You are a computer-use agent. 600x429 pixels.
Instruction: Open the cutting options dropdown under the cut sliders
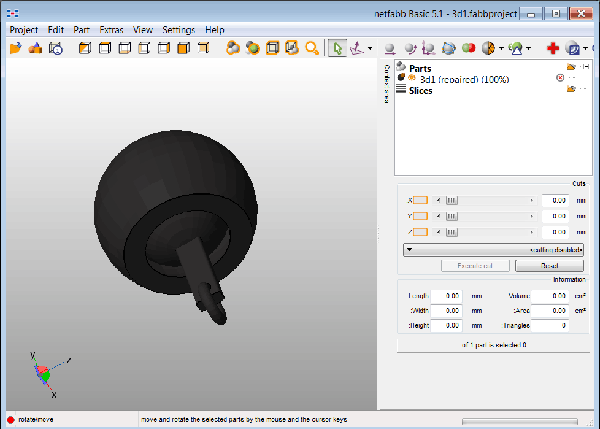(x=493, y=250)
